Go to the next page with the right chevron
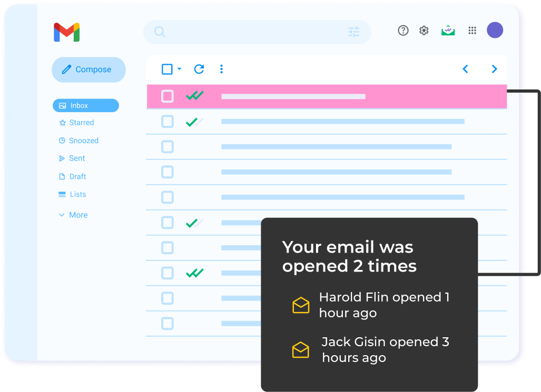 coord(494,69)
